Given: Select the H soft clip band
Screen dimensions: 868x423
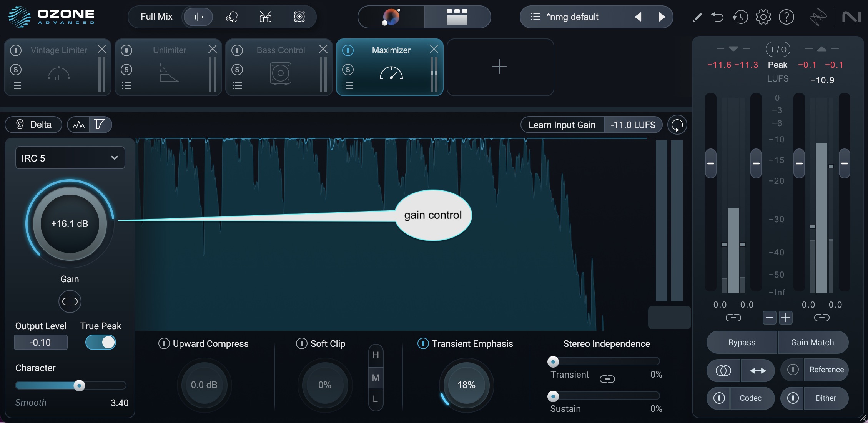Looking at the screenshot, I should point(376,355).
